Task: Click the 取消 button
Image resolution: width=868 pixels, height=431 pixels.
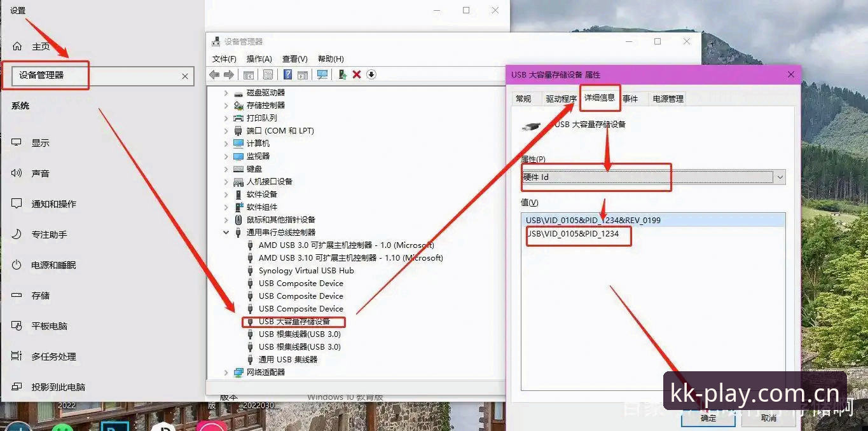Action: [769, 418]
